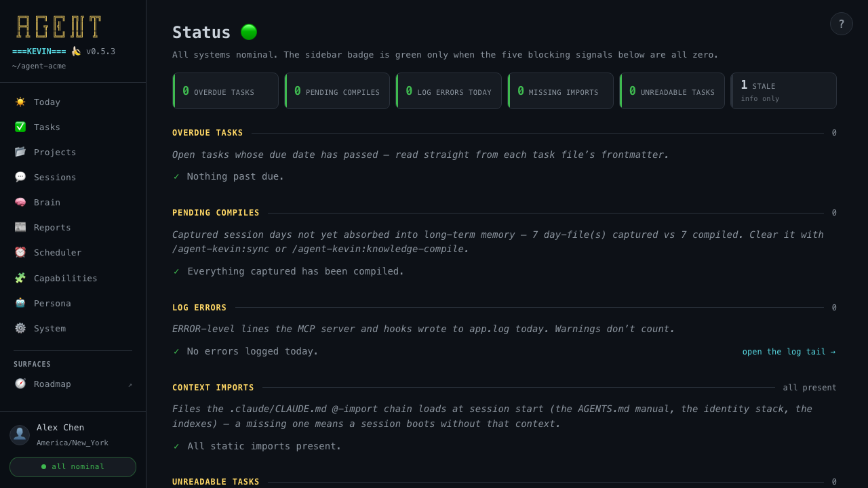Click the AGENT logo

click(x=59, y=26)
